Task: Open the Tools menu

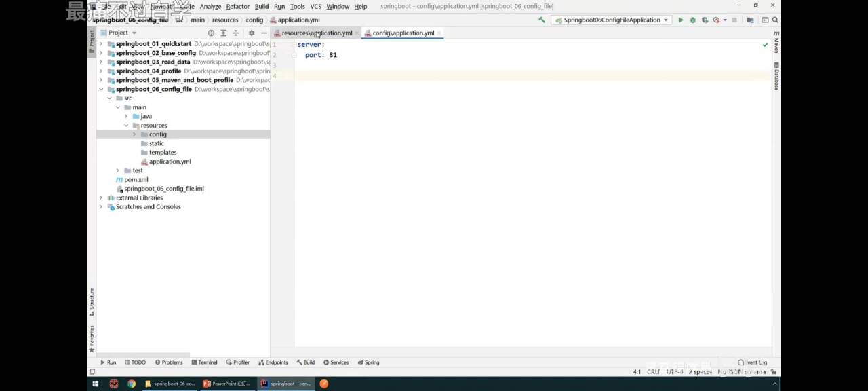Action: (298, 6)
